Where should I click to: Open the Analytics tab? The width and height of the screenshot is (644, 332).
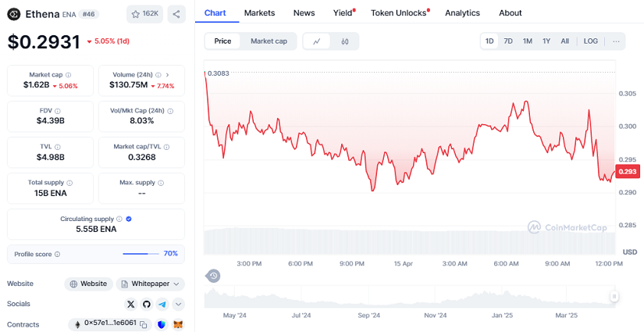[x=462, y=12]
